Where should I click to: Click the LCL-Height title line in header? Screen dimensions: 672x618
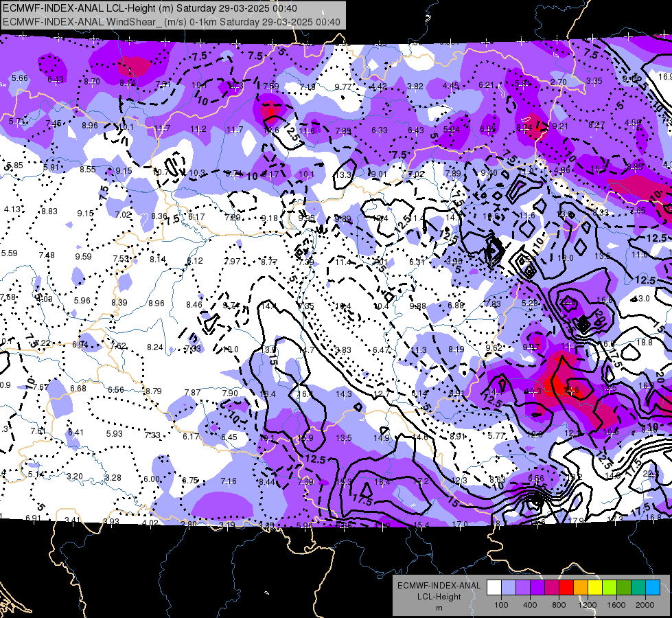click(150, 8)
